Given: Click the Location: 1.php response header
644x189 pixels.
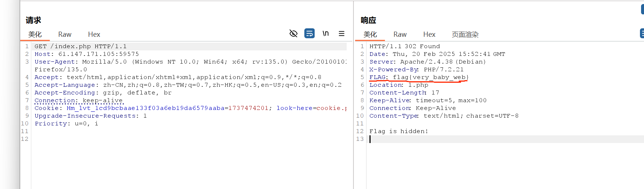Looking at the screenshot, I should pyautogui.click(x=399, y=85).
